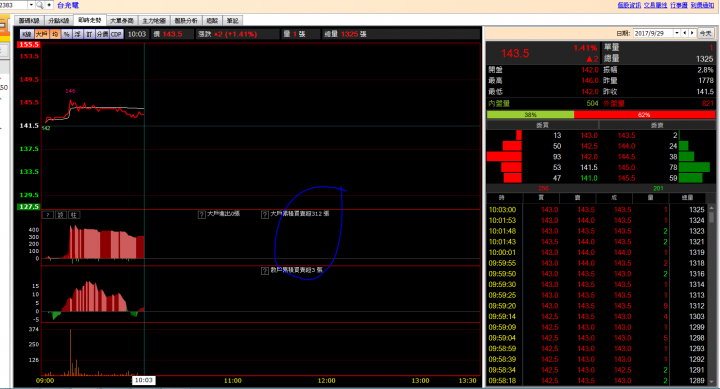720x389 pixels.
Task: Click the ? icon beside 散戶累積買賣超3張
Action: pyautogui.click(x=265, y=271)
